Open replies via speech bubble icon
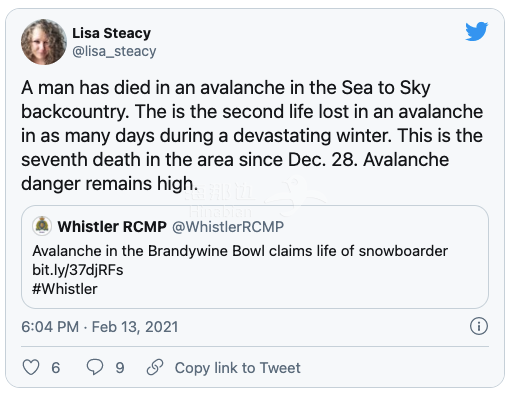The height and width of the screenshot is (397, 514). pyautogui.click(x=95, y=367)
